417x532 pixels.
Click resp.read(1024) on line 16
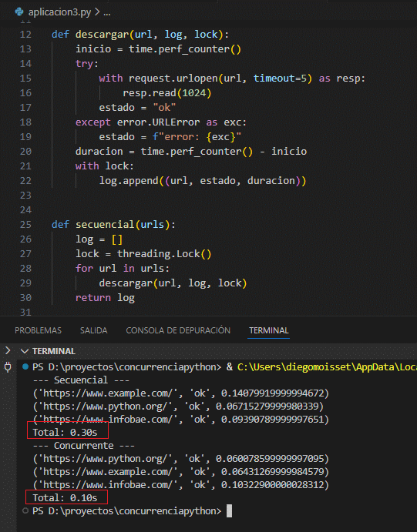(x=167, y=93)
